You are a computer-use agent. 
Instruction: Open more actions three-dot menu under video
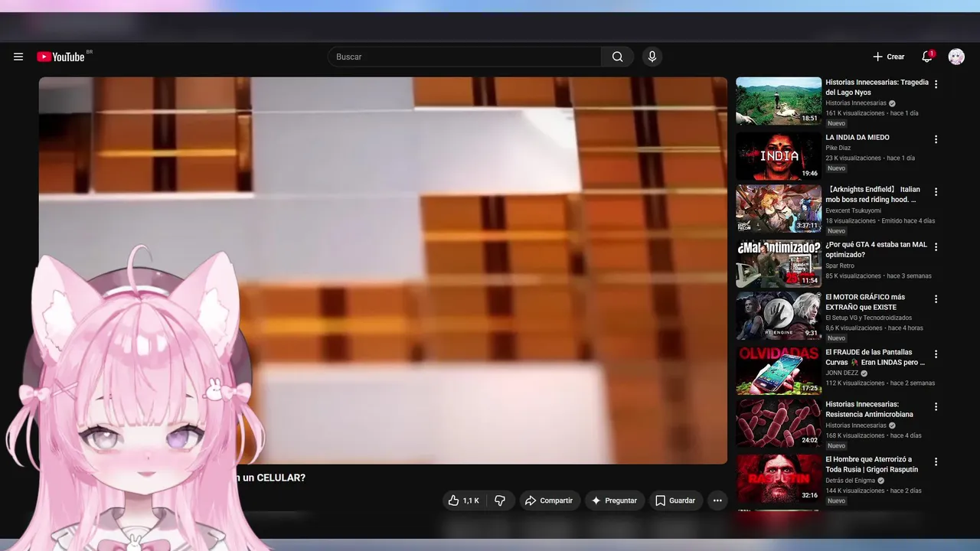717,500
